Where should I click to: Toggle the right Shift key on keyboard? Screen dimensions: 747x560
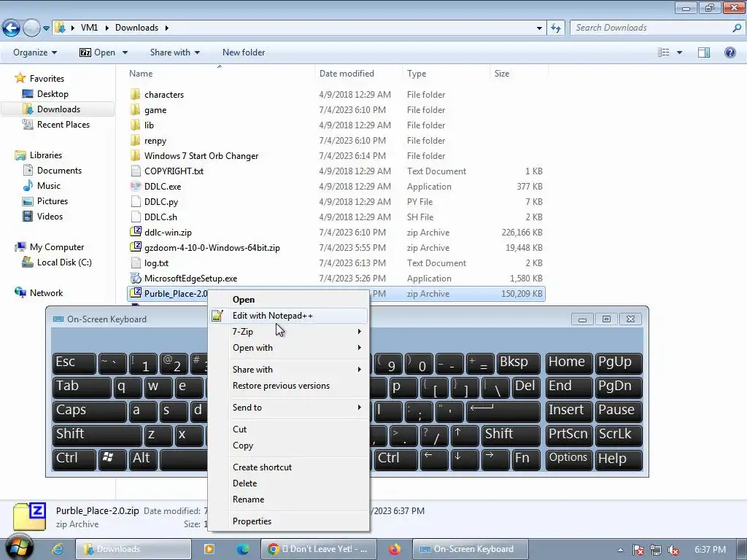511,435
